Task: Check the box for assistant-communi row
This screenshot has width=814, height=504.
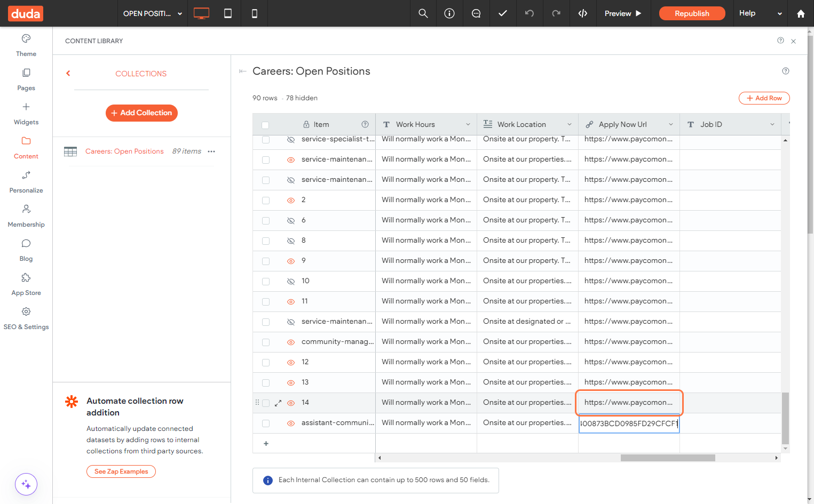Action: [266, 423]
